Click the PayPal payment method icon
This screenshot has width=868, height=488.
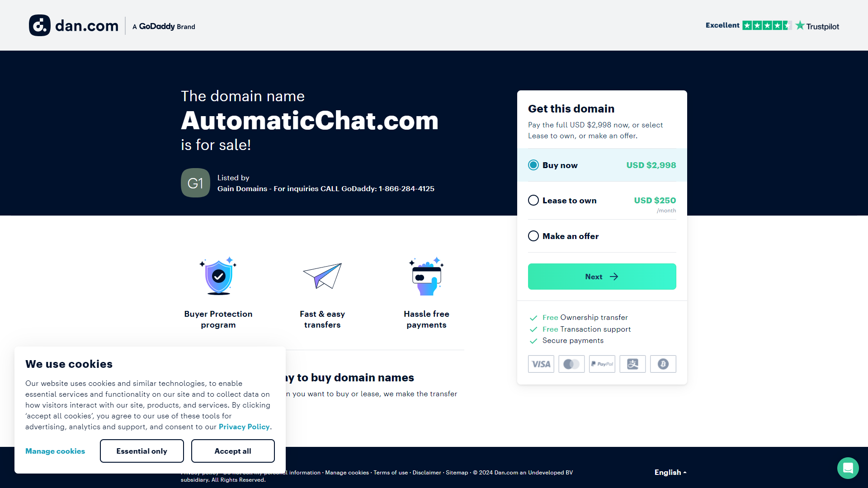(602, 364)
